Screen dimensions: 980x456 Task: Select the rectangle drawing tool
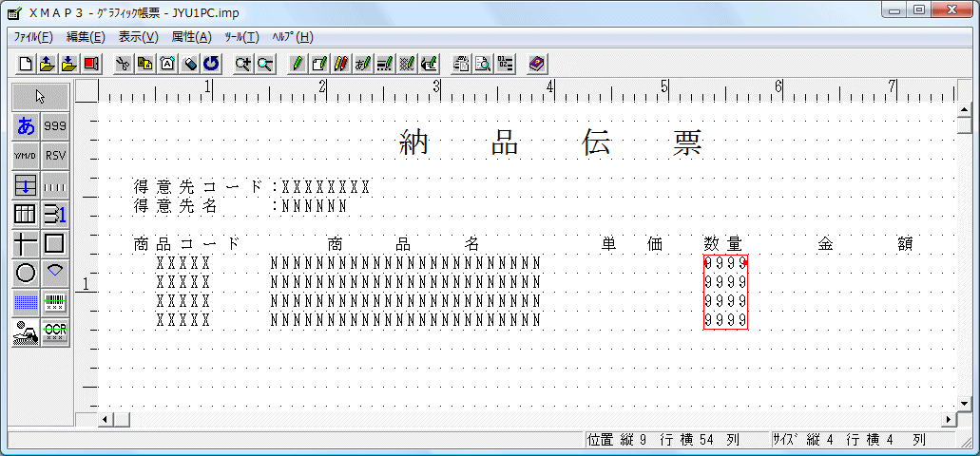pyautogui.click(x=56, y=243)
